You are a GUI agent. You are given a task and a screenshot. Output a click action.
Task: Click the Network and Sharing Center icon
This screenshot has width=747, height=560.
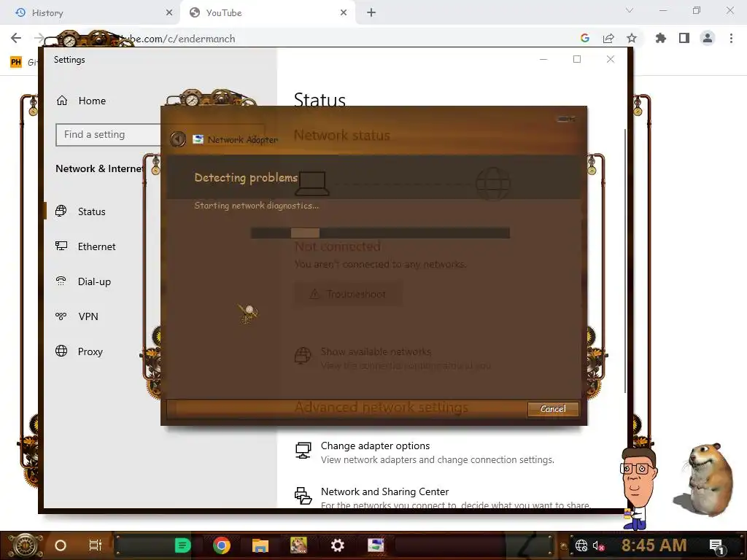303,496
